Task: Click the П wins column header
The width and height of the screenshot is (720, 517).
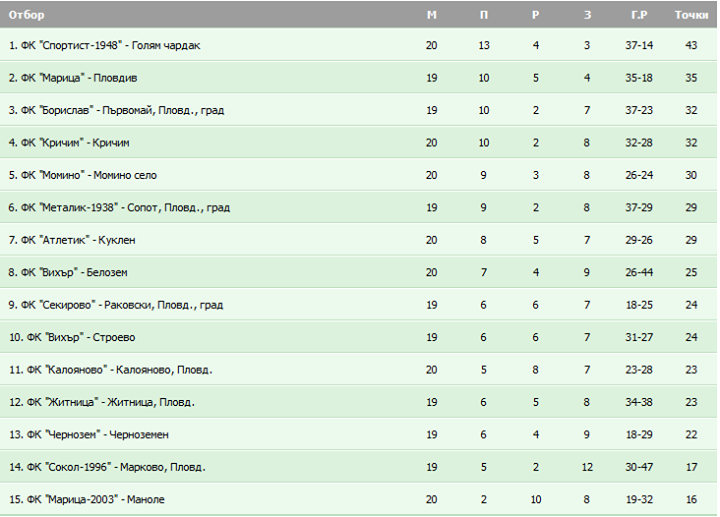Action: (x=484, y=15)
